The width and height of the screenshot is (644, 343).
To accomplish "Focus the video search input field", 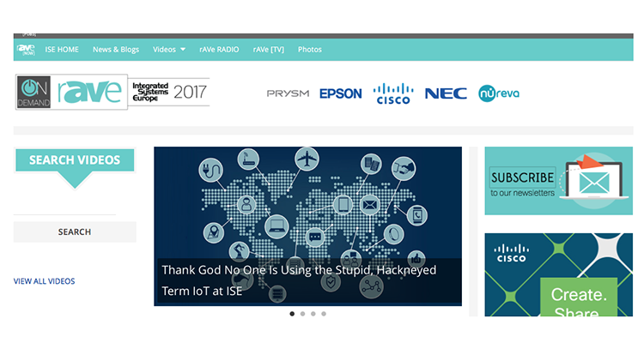I will point(64,207).
